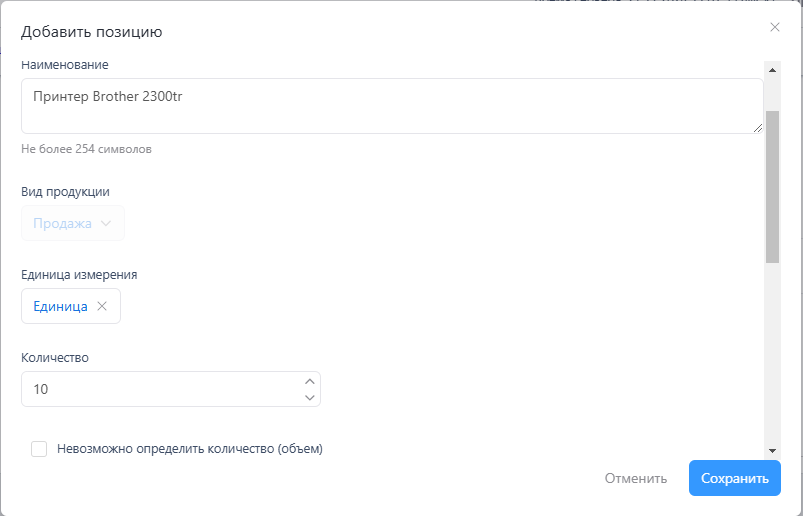Decrease Количество with the down arrow
Screen dimensions: 803x516
pyautogui.click(x=310, y=398)
